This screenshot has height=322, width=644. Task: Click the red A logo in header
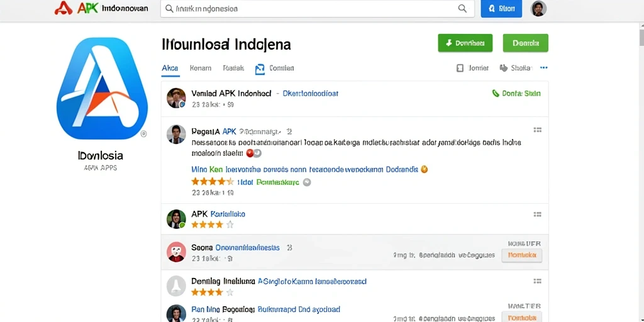click(x=64, y=8)
